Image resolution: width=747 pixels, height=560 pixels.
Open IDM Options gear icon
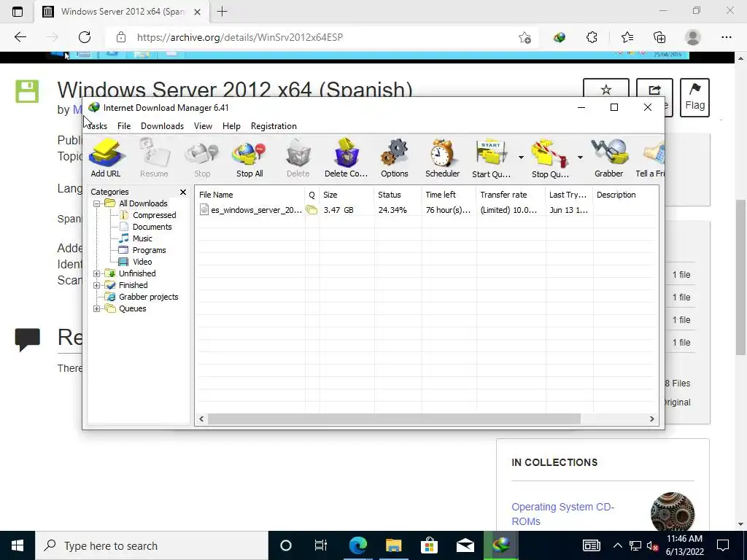click(395, 158)
